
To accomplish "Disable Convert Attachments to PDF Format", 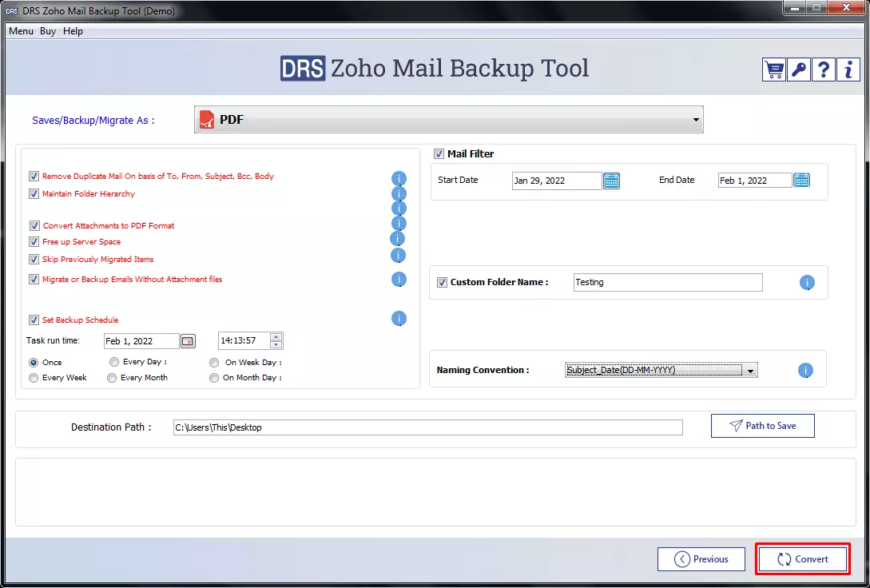I will pyautogui.click(x=34, y=226).
